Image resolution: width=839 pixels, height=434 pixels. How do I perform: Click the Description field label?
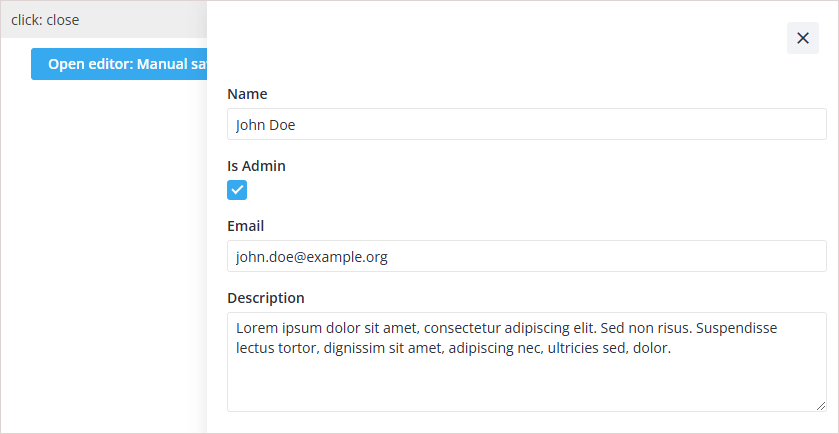[266, 298]
